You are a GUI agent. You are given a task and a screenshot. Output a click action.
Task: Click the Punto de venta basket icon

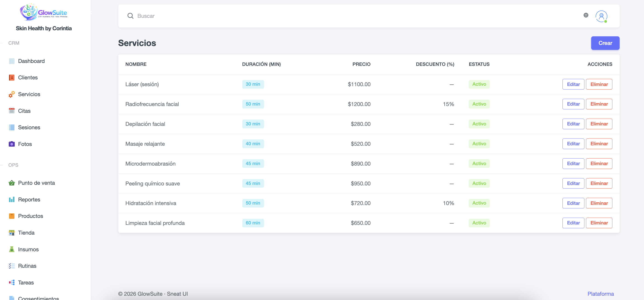[x=12, y=183]
